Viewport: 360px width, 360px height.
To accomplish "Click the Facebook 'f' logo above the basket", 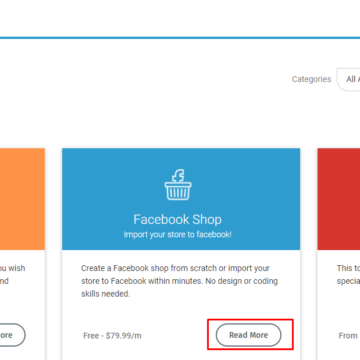I will 179,176.
